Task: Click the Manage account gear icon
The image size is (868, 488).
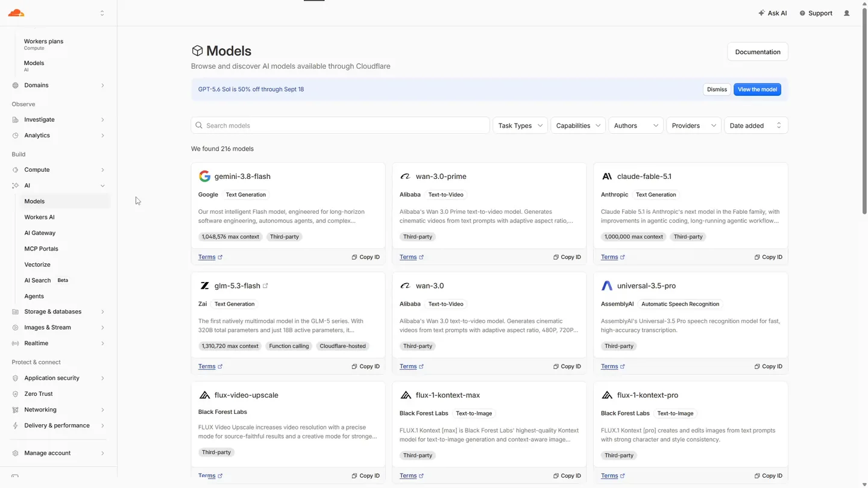Action: tap(15, 453)
